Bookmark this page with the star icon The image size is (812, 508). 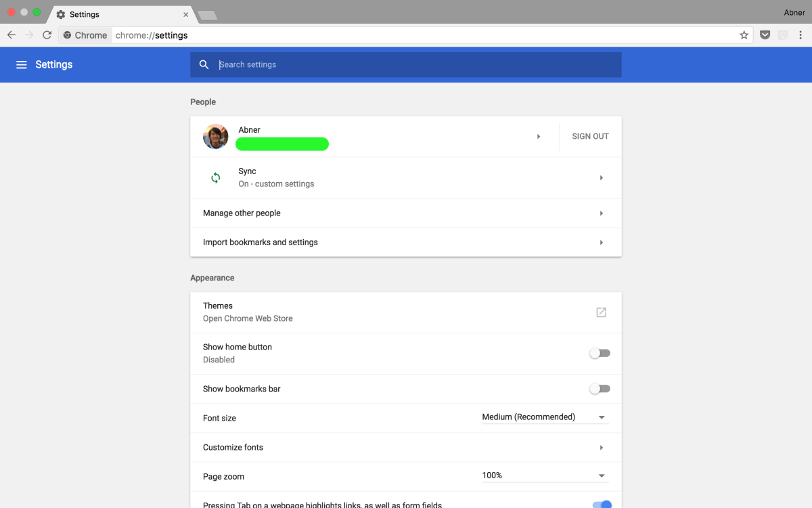[x=744, y=35]
